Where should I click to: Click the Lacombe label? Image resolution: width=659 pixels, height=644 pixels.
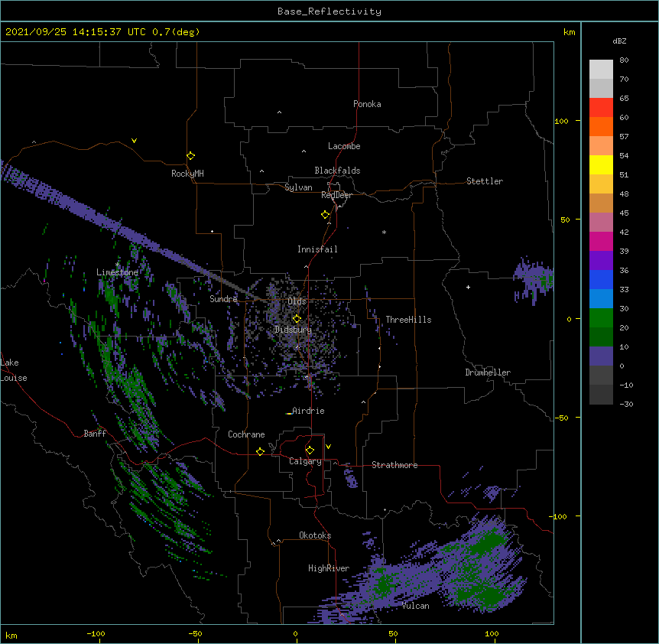pyautogui.click(x=344, y=146)
